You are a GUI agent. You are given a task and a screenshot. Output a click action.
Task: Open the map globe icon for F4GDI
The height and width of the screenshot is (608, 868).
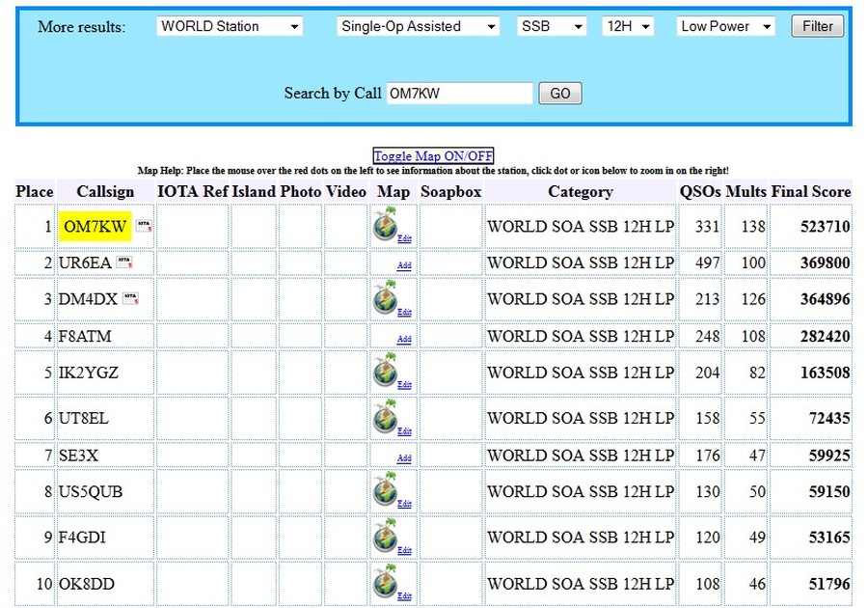coord(386,536)
